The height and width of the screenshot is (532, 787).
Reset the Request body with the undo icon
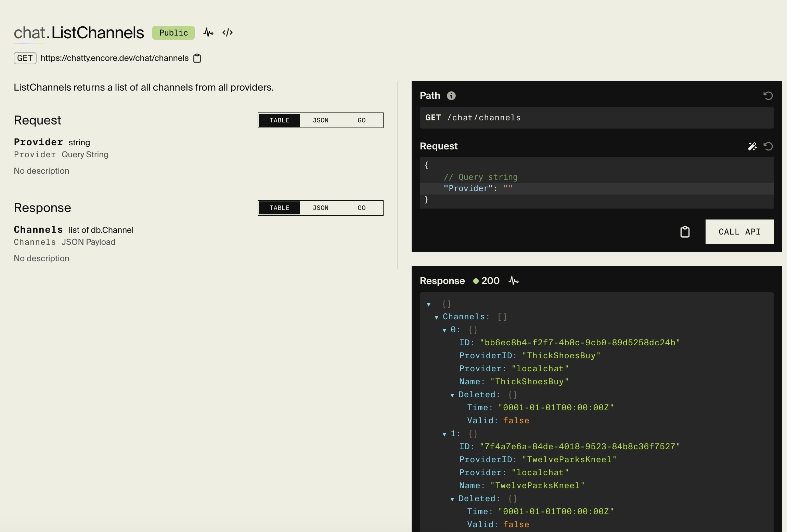point(768,146)
